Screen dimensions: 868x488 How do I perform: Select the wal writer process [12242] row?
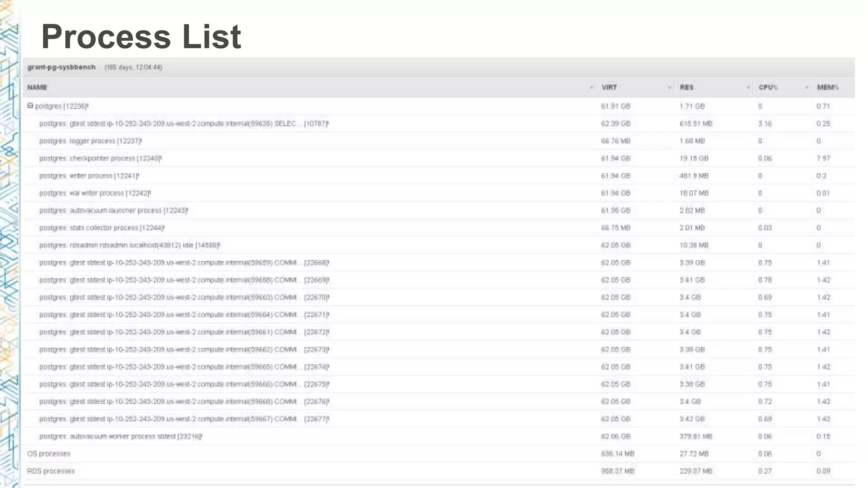pyautogui.click(x=439, y=193)
